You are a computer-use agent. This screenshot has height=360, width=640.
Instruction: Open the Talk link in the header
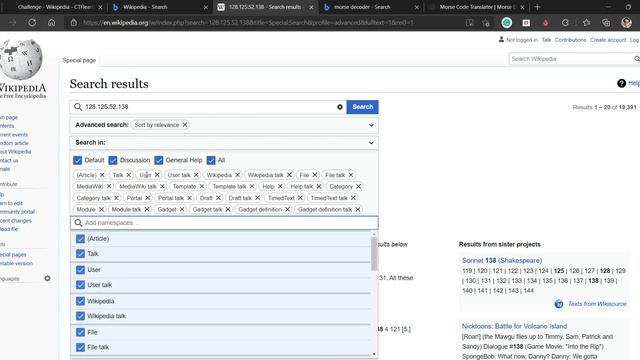(546, 40)
